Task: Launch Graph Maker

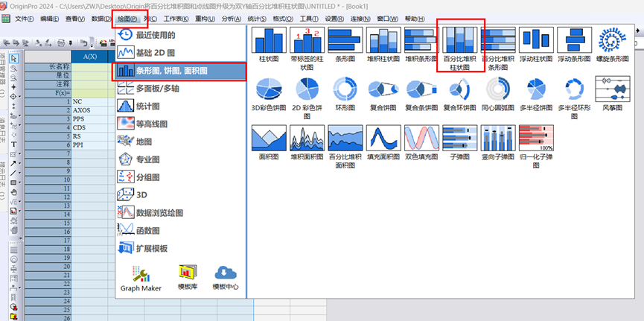Action: pos(141,279)
